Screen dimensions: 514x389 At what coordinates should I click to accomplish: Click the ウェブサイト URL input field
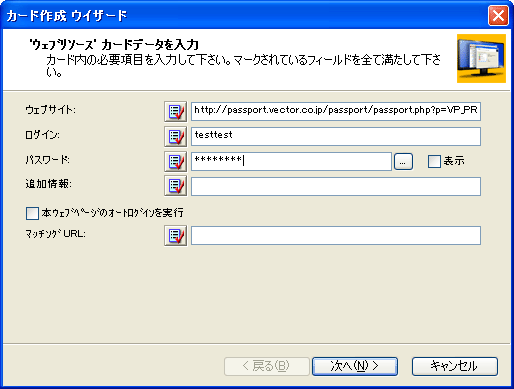[336, 111]
